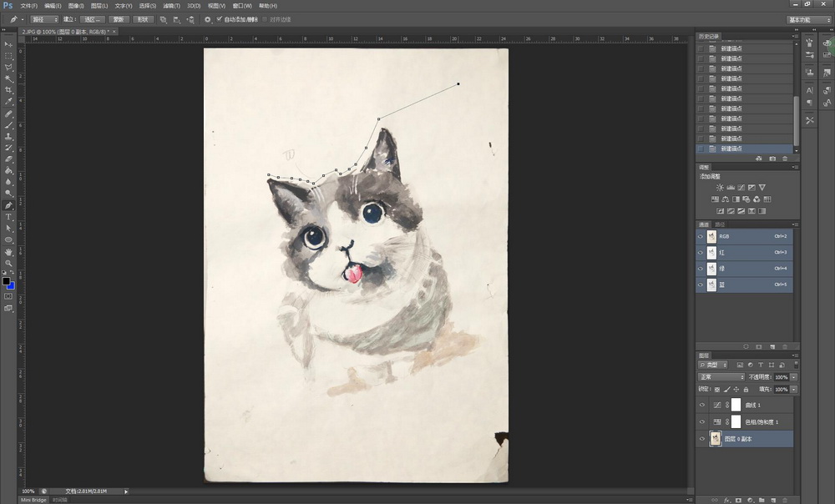835x504 pixels.
Task: Add a Vibrance adjustment
Action: [762, 188]
